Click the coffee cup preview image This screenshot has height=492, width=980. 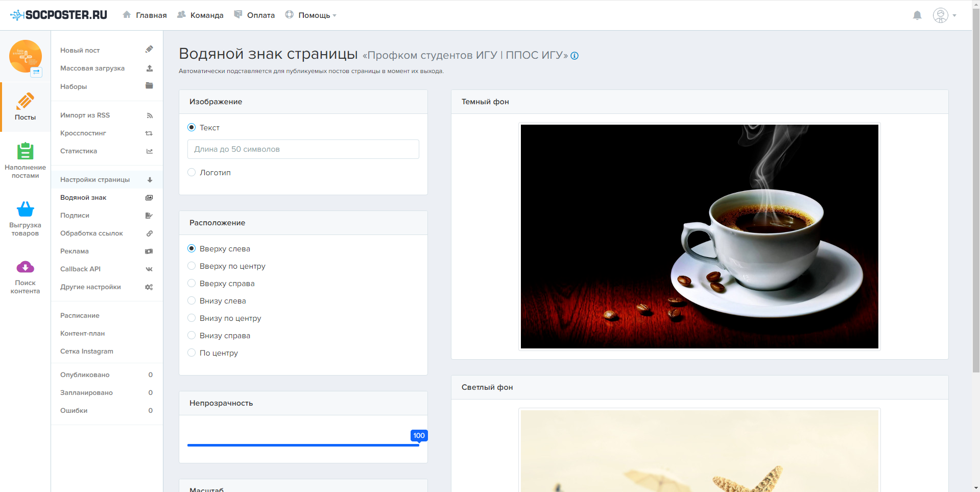[700, 237]
